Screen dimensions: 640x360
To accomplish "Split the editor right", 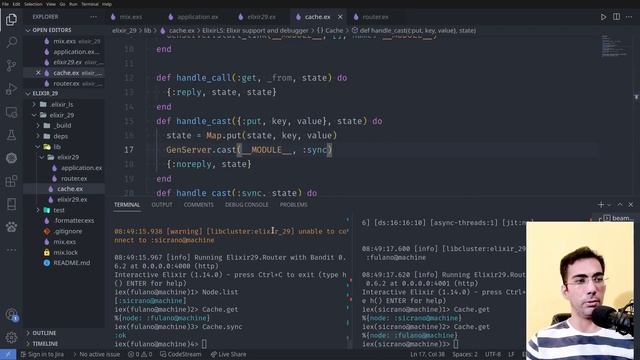I will pos(616,17).
